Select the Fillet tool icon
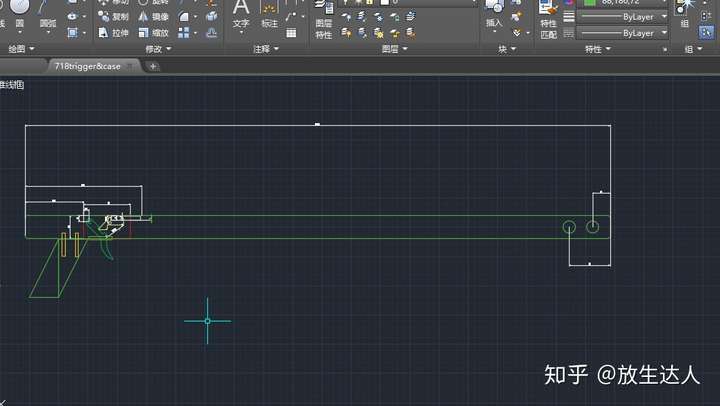 click(x=184, y=17)
